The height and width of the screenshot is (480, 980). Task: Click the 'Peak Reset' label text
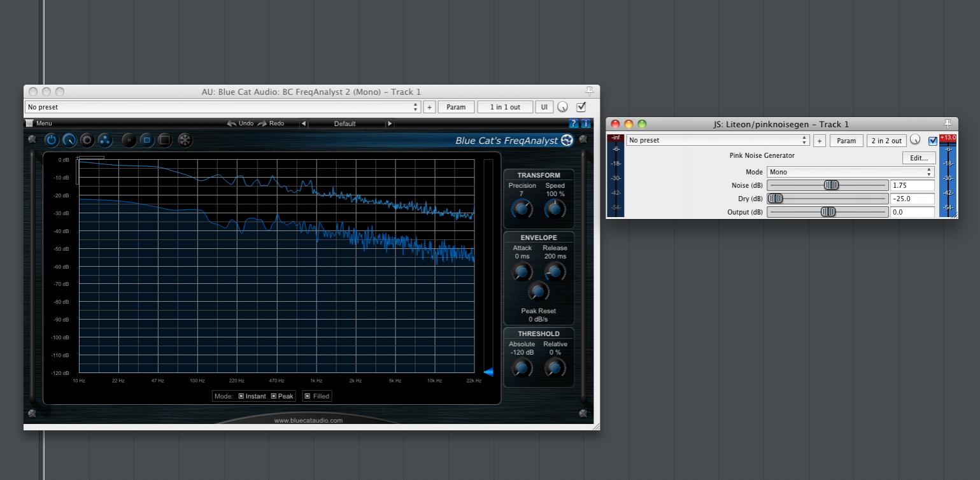coord(538,311)
